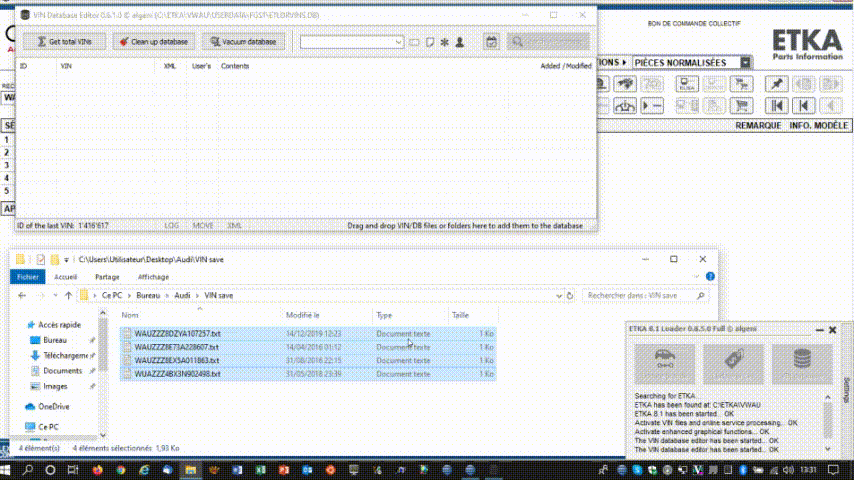This screenshot has height=480, width=854.
Task: Click the ELSA icon in ETKA toolbar
Action: [x=687, y=84]
